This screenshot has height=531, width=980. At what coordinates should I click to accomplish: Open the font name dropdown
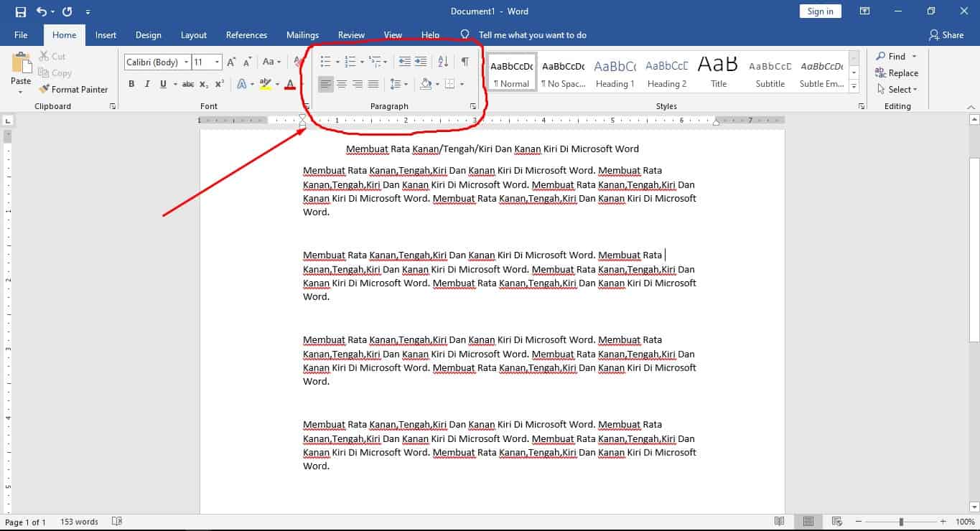coord(186,62)
